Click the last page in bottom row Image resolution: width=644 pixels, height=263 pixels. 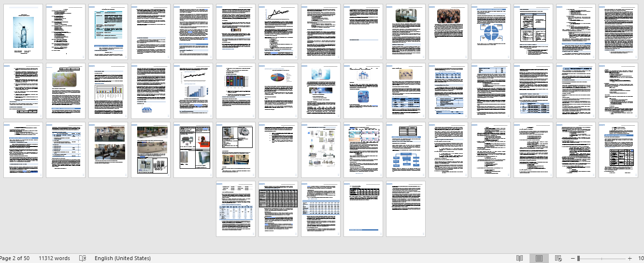[406, 209]
